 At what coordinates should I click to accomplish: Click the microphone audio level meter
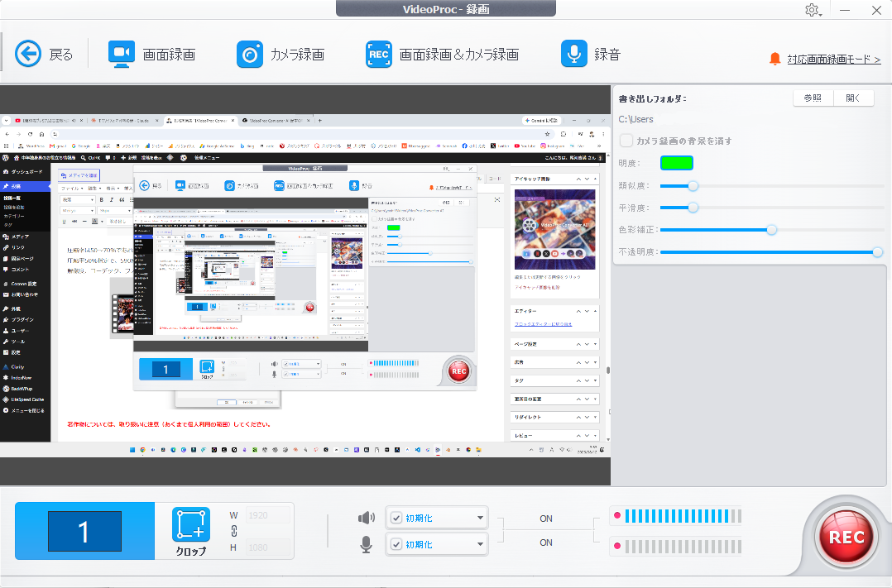[x=674, y=547]
